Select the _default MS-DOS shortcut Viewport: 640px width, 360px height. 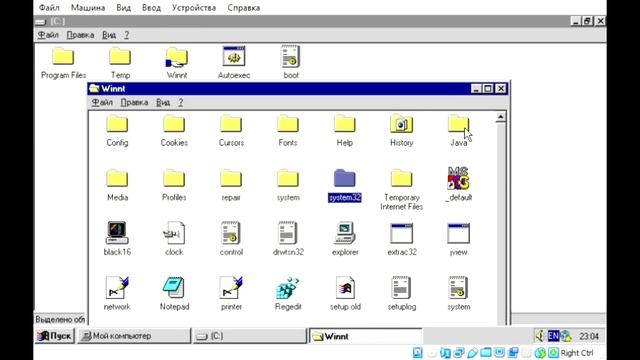[x=458, y=178]
